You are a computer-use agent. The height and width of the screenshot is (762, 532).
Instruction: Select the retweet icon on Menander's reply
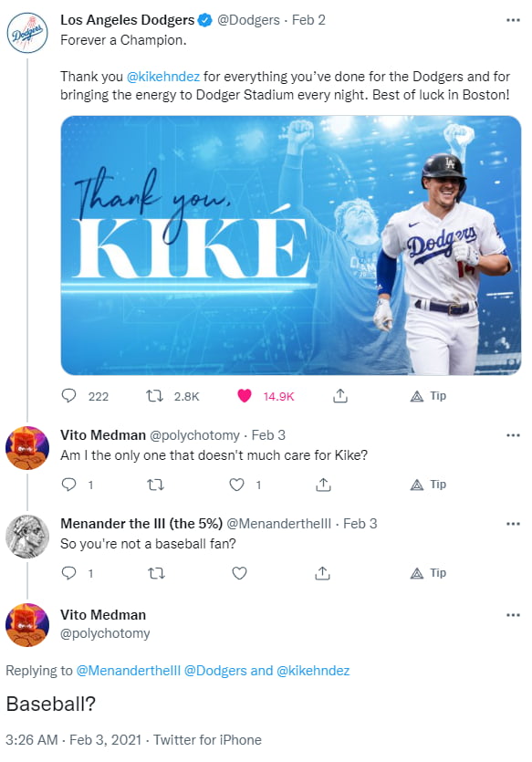(x=157, y=573)
